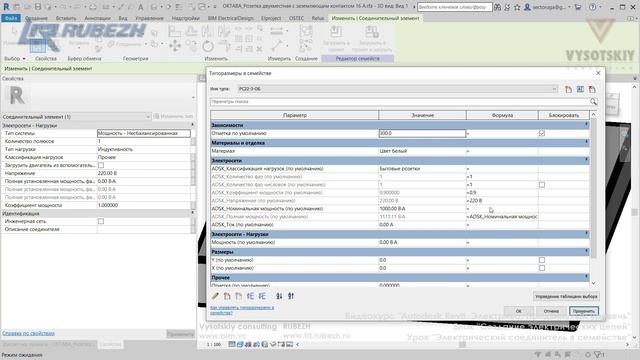Collapse the Электросети group in dialog
Image resolution: width=640 pixels, height=360 pixels.
coord(587,160)
